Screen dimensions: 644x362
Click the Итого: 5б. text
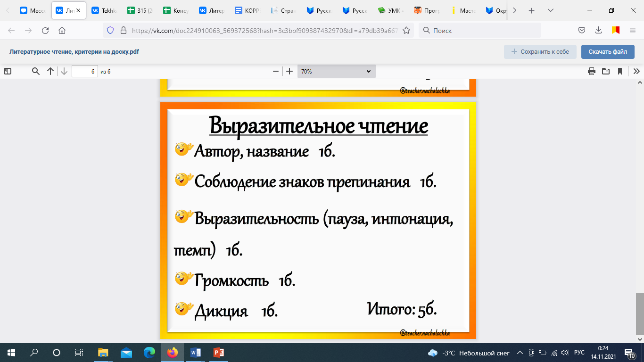pyautogui.click(x=402, y=310)
